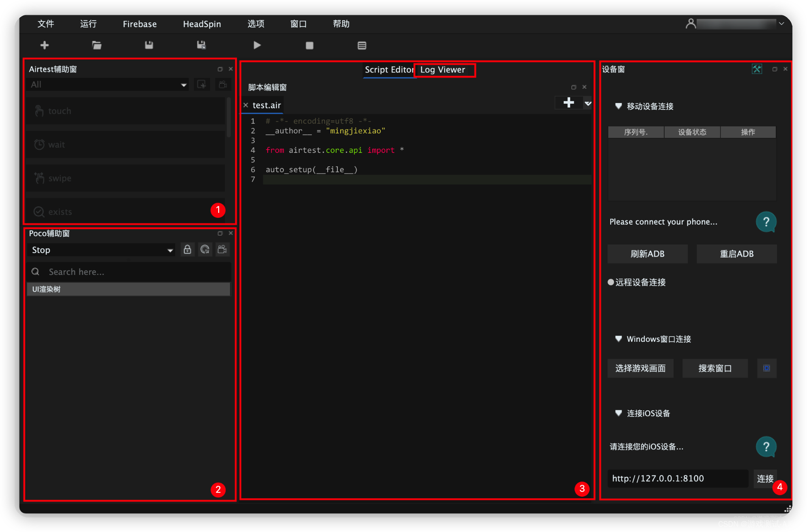Screen dimensions: 807x532
Task: Click the 刷新ADB button
Action: [x=648, y=254]
